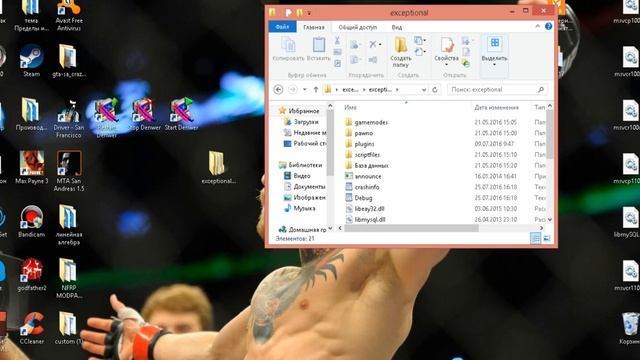Select the exceptional... folder on the desktop
Viewport: 640px width, 360px height.
[x=218, y=167]
